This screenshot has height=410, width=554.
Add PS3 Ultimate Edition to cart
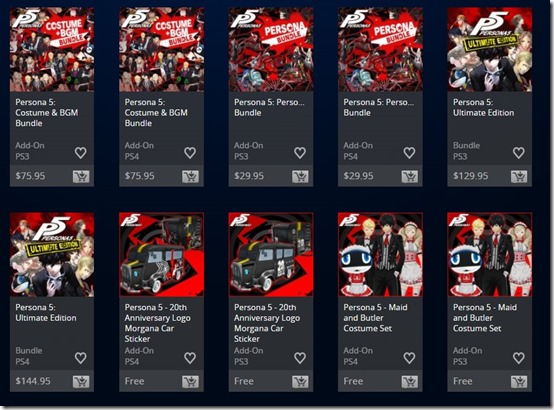[519, 176]
